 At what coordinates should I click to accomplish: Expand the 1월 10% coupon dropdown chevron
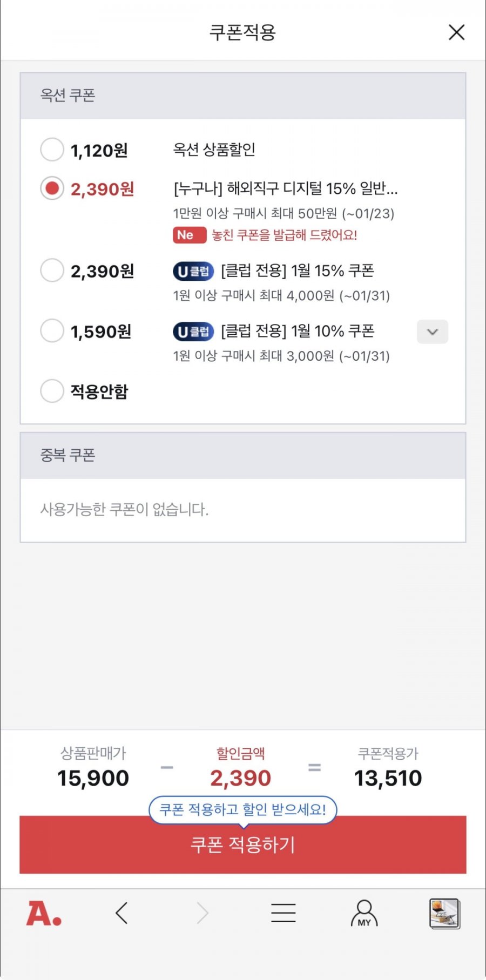[432, 332]
